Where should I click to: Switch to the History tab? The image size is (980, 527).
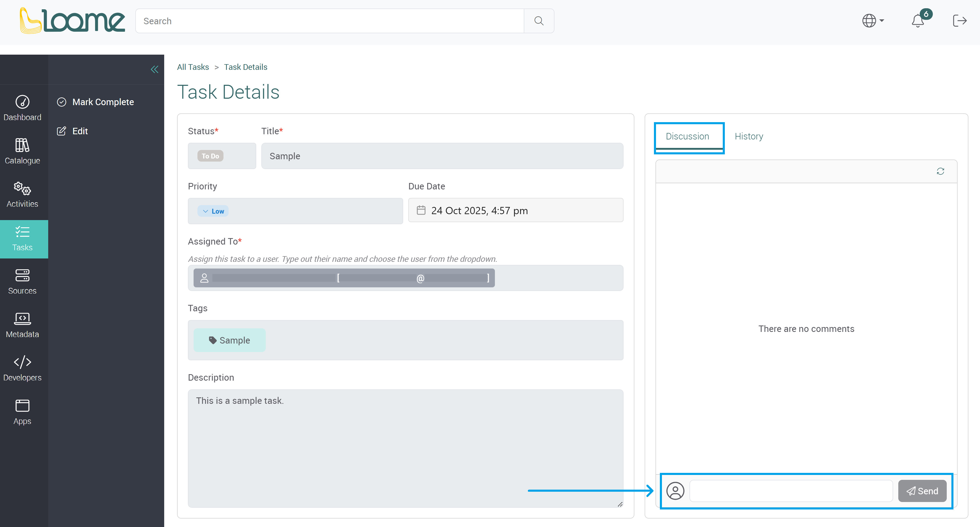click(749, 136)
